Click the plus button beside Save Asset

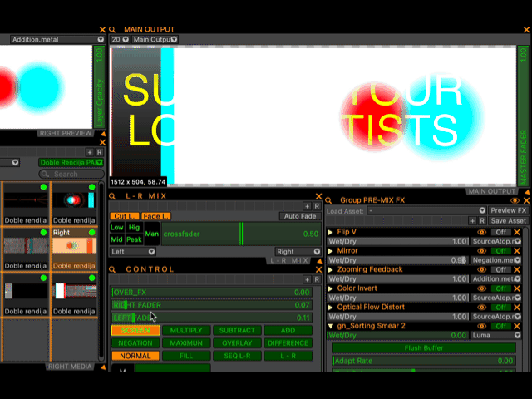click(x=472, y=221)
